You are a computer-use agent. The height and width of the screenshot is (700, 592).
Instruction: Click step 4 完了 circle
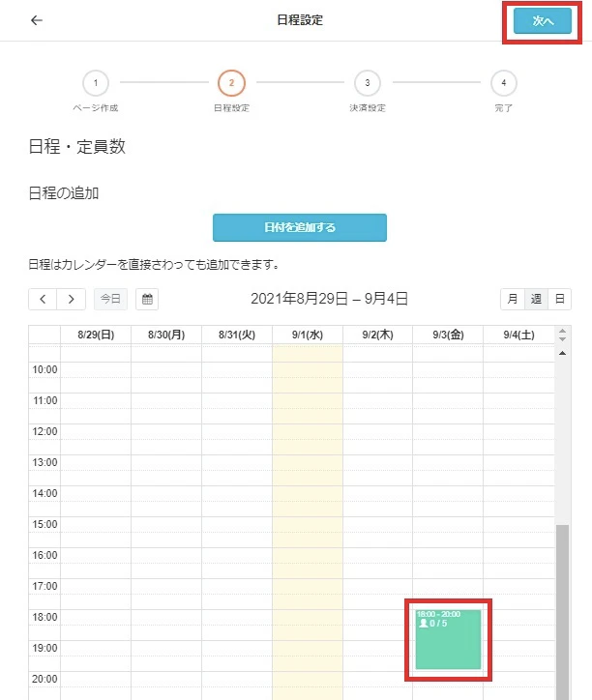point(503,82)
